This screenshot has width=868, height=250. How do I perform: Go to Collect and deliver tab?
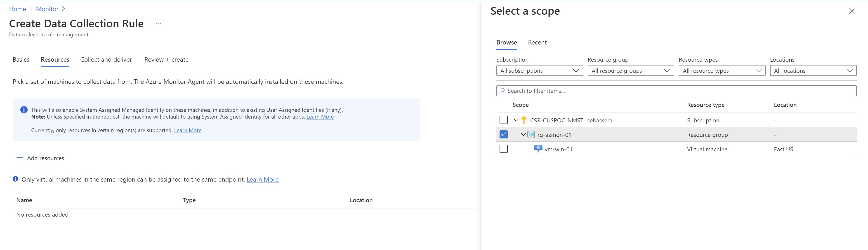click(106, 60)
